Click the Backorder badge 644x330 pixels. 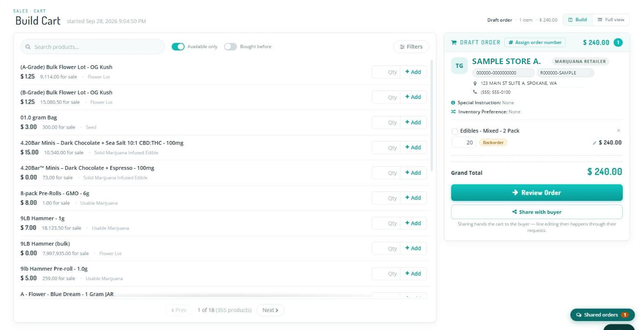click(x=493, y=142)
